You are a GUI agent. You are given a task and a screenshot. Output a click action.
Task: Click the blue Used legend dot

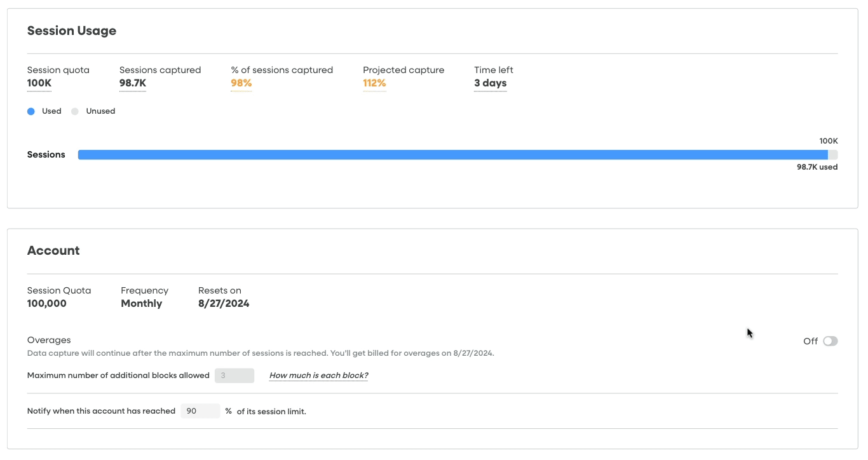click(x=31, y=111)
